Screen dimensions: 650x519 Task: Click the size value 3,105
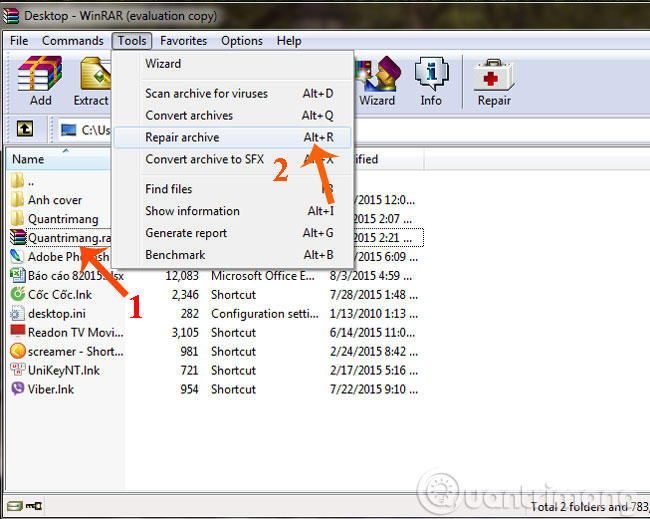185,332
